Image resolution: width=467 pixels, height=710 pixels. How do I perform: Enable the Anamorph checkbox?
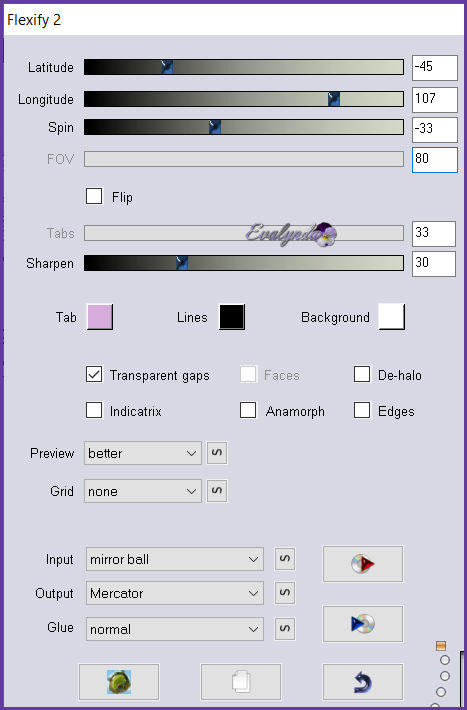coord(248,411)
